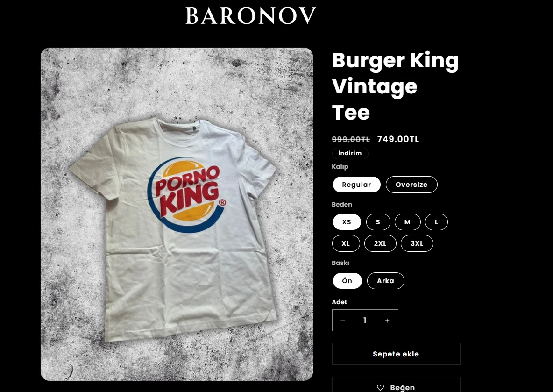
Task: Pick size XL
Action: pos(346,243)
